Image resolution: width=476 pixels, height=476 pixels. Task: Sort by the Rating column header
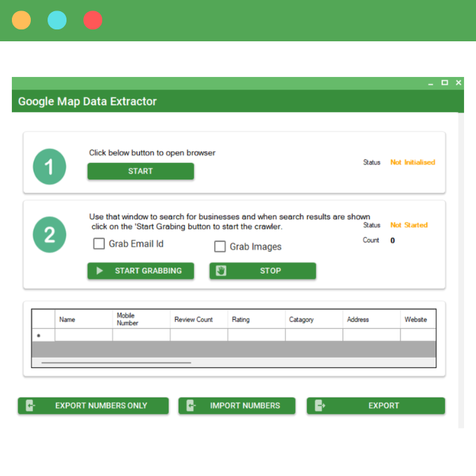(x=256, y=319)
